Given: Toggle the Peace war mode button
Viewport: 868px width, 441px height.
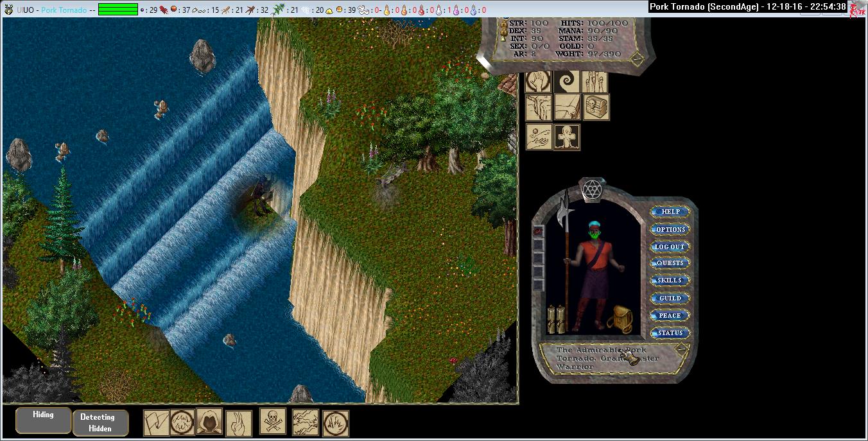Looking at the screenshot, I should pyautogui.click(x=670, y=315).
